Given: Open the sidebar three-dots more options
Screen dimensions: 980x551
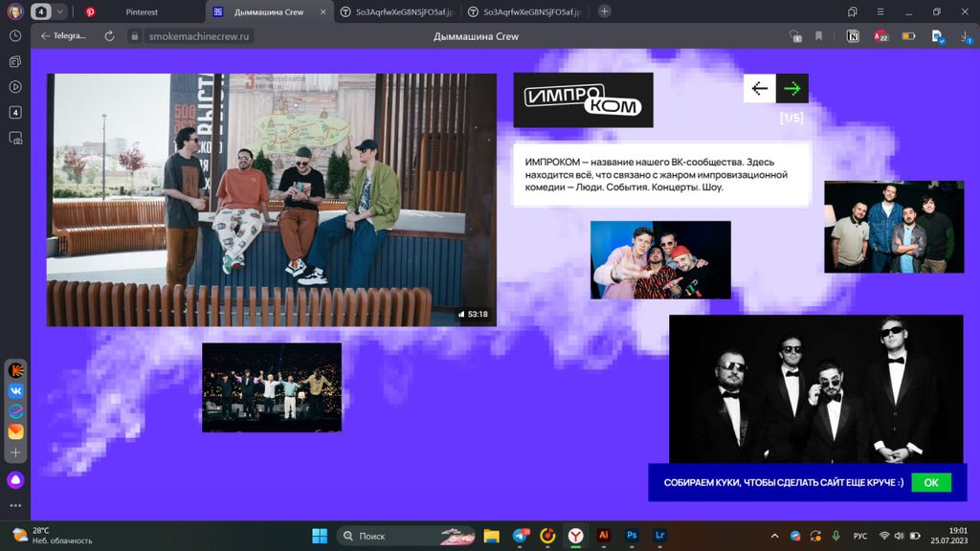Looking at the screenshot, I should pyautogui.click(x=15, y=505).
